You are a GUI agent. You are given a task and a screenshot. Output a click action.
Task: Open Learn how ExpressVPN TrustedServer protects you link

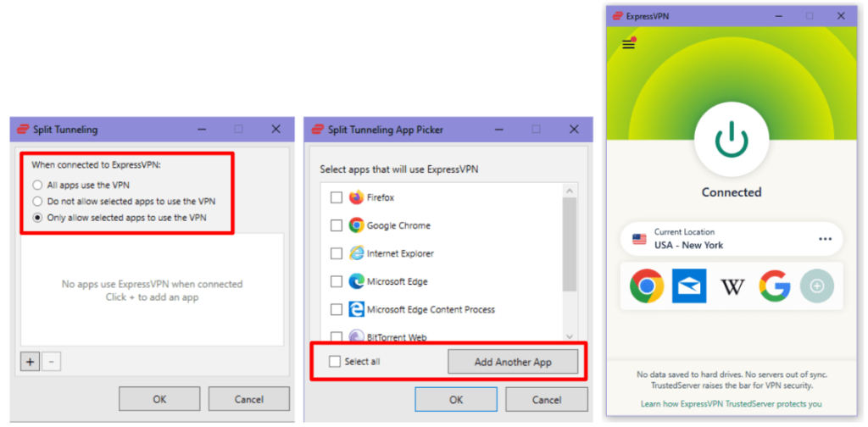[732, 404]
